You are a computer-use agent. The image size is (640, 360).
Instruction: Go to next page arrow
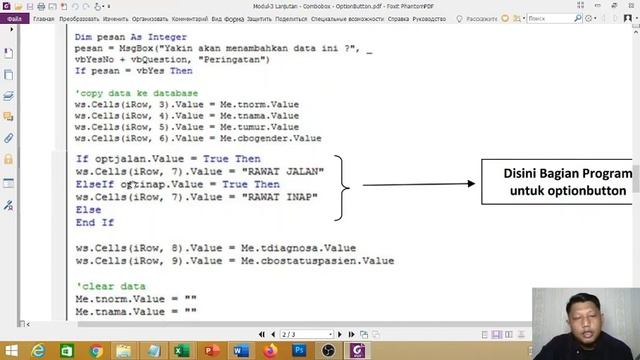click(340, 334)
